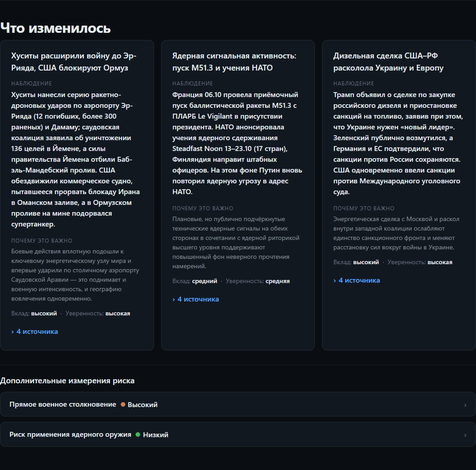Click "Вклад: высокий" in the Houthi card

click(34, 314)
